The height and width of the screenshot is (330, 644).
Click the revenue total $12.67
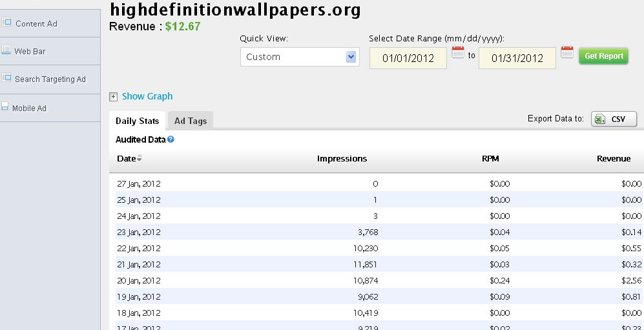[183, 26]
